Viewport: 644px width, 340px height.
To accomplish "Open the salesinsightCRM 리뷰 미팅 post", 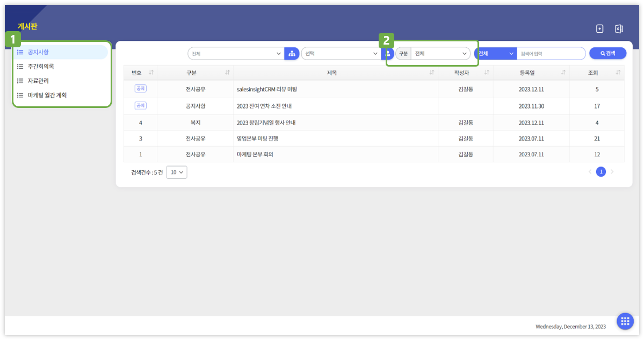I will (267, 89).
